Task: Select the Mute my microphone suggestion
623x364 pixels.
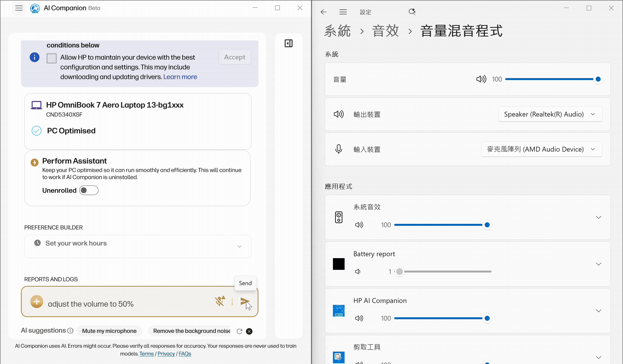Action: (109, 331)
